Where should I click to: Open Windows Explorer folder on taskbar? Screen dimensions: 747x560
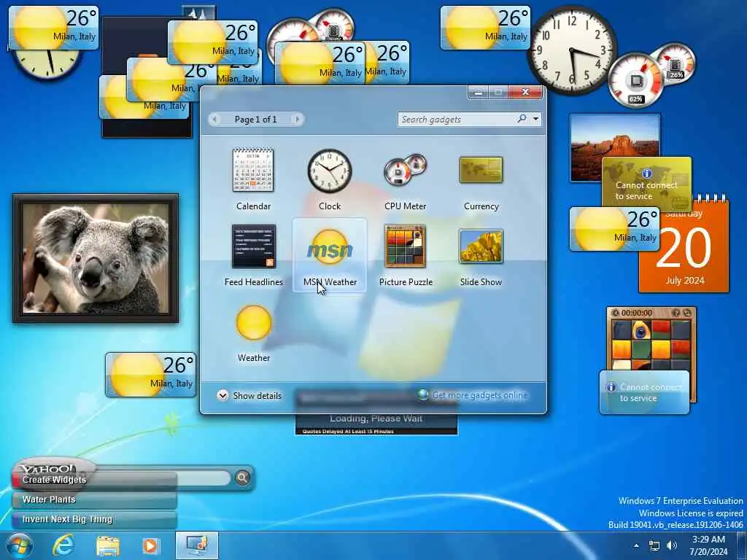[x=108, y=546]
